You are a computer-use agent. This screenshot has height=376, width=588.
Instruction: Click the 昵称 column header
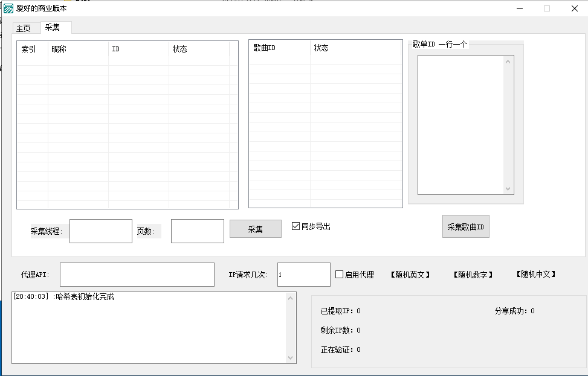coord(77,49)
